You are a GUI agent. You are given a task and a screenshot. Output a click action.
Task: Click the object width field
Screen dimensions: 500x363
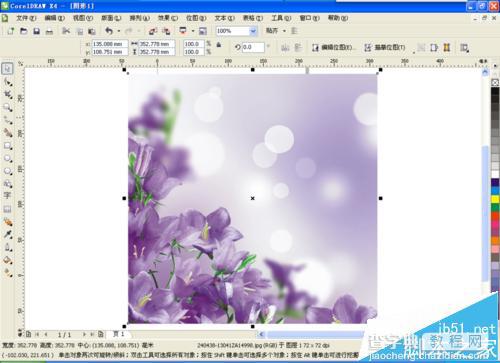click(156, 44)
